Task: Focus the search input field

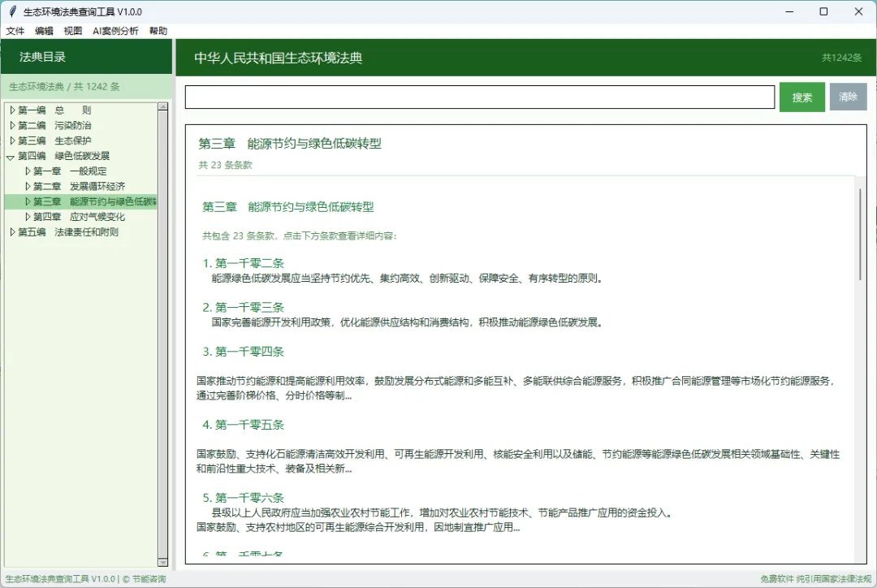Action: (x=480, y=97)
